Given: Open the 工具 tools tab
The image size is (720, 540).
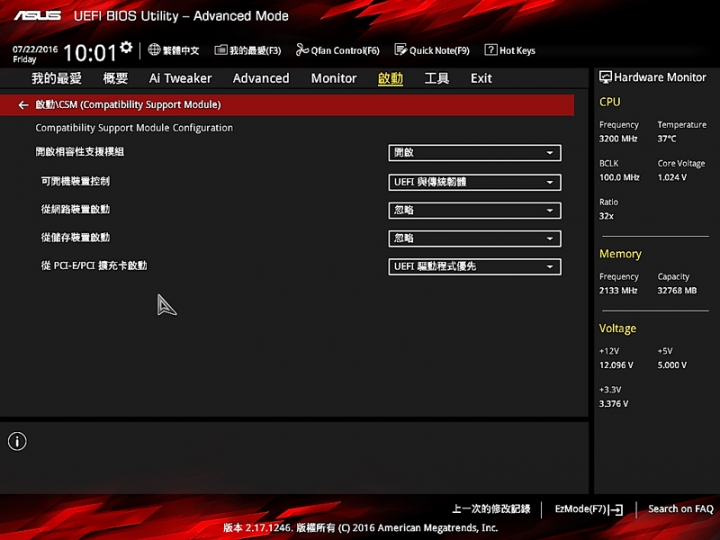Looking at the screenshot, I should [436, 79].
